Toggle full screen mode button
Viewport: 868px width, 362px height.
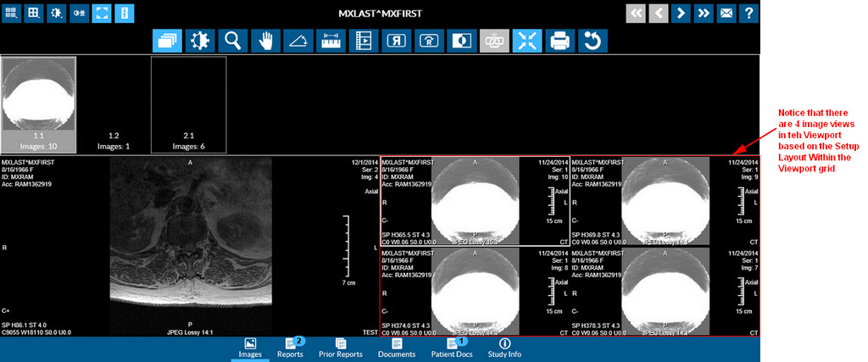(101, 14)
